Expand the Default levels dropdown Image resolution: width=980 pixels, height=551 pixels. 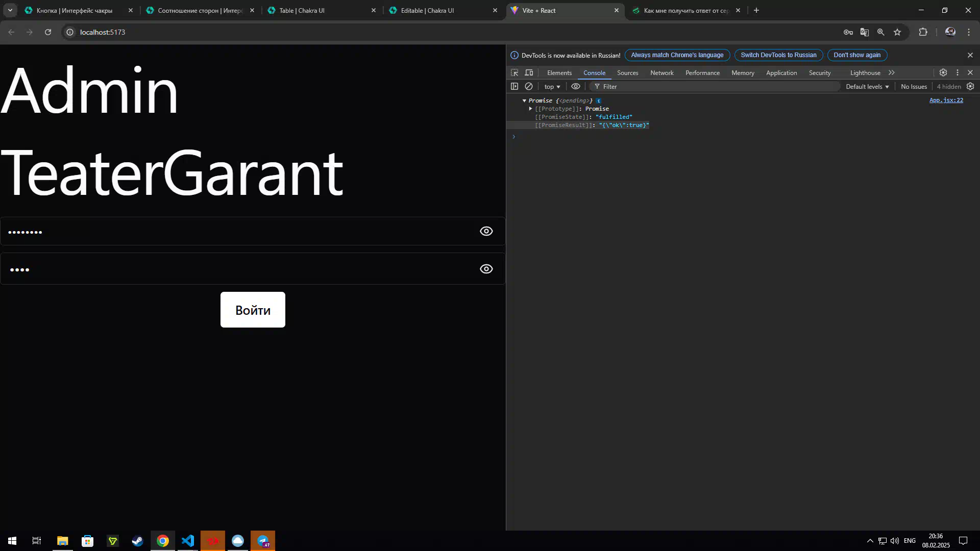(867, 87)
